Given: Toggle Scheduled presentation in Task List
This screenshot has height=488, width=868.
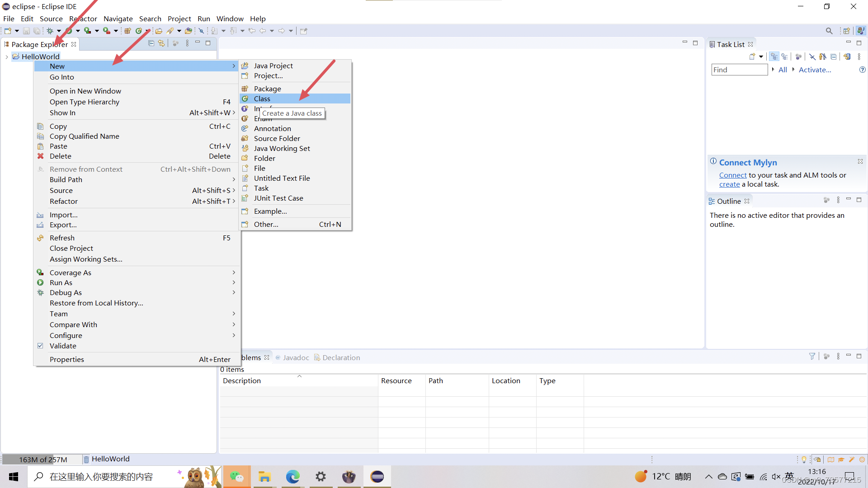Looking at the screenshot, I should (x=785, y=56).
